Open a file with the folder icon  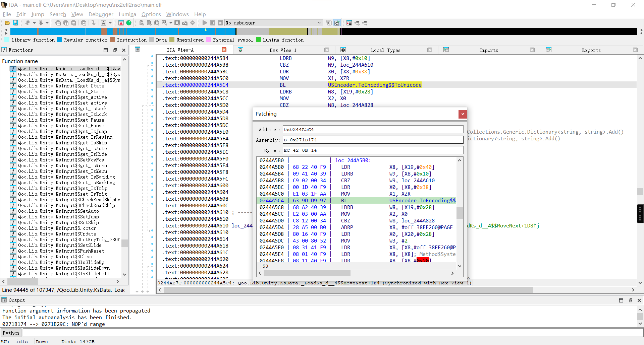(7, 23)
